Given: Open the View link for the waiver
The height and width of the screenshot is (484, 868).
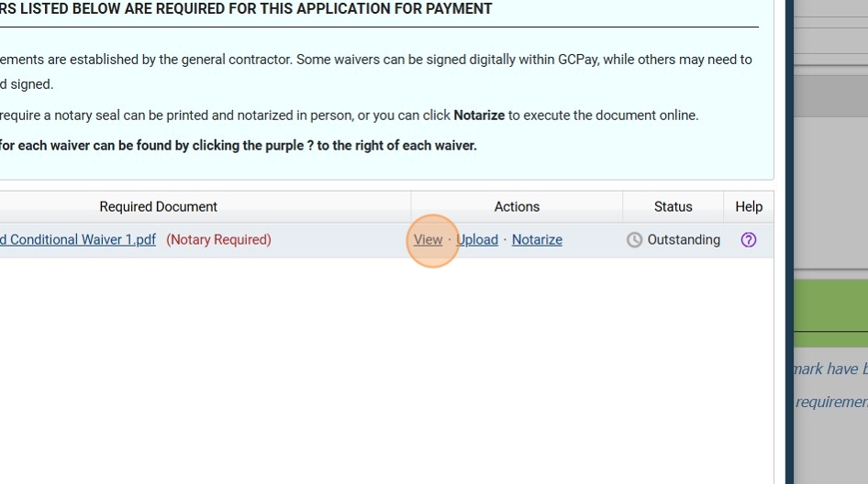Looking at the screenshot, I should coord(428,240).
